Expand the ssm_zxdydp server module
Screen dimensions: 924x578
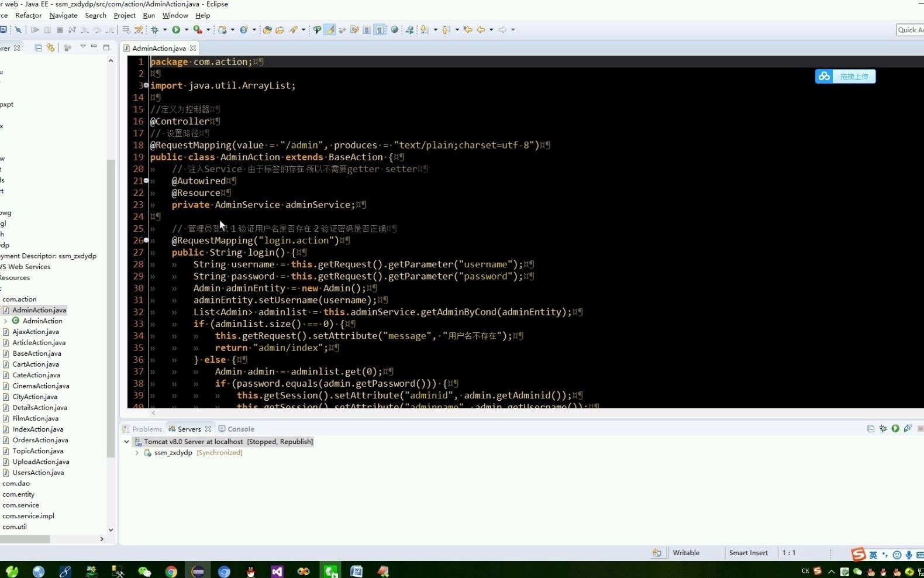pyautogui.click(x=137, y=453)
